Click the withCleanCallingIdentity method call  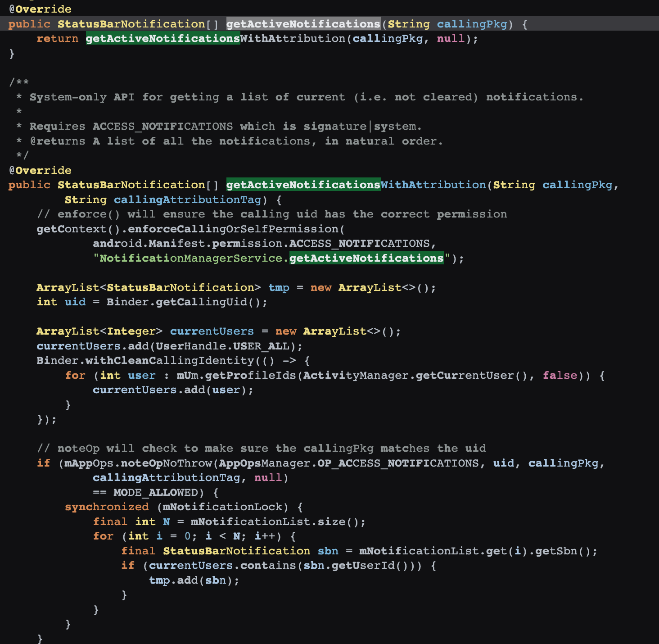click(x=170, y=361)
